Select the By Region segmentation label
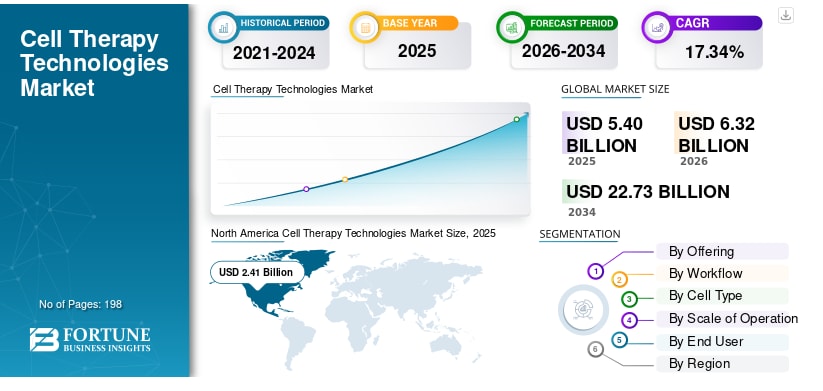This screenshot has width=823, height=391. tap(699, 364)
